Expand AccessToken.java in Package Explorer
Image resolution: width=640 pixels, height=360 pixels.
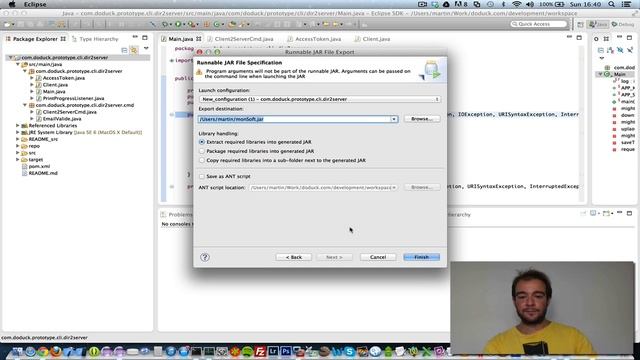pos(32,78)
